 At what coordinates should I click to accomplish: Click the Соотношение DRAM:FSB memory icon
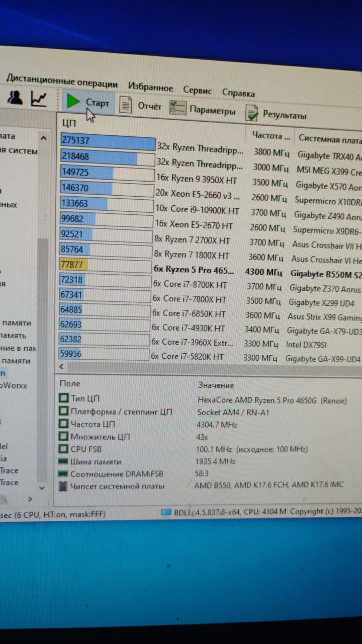(x=63, y=473)
